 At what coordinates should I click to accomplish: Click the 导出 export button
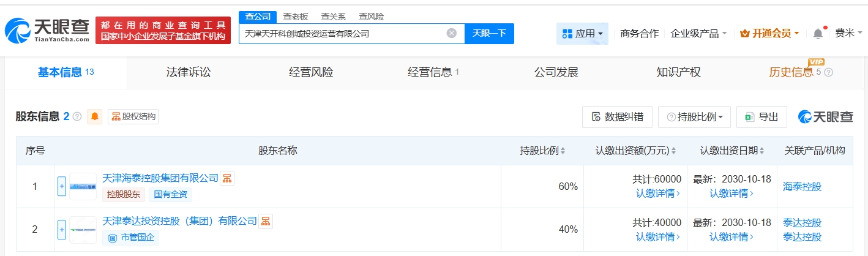[761, 117]
